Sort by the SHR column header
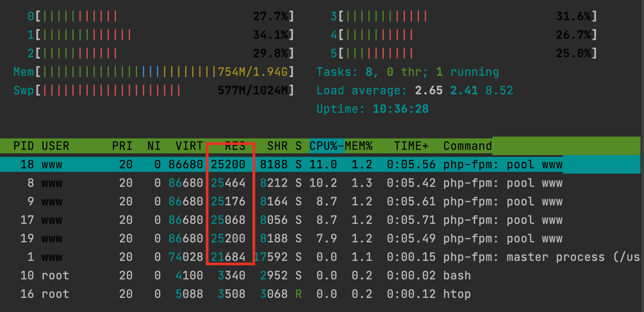644x312 pixels. tap(277, 146)
